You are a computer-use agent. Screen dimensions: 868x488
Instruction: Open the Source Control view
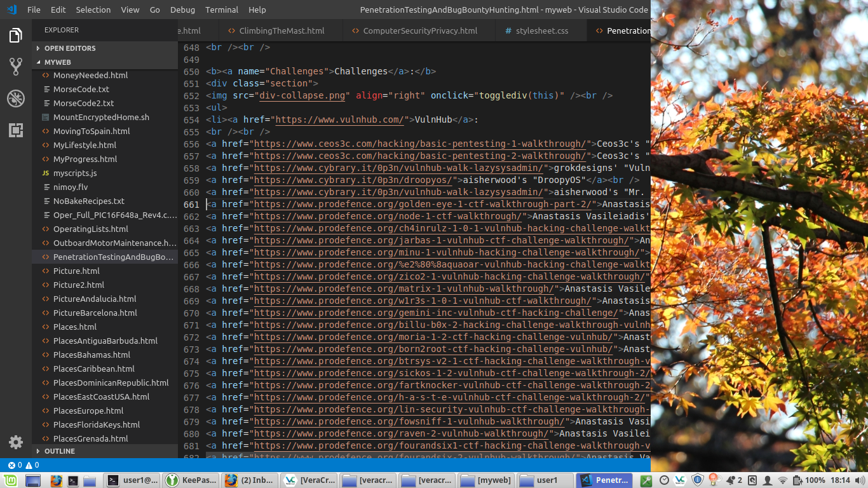[x=15, y=66]
